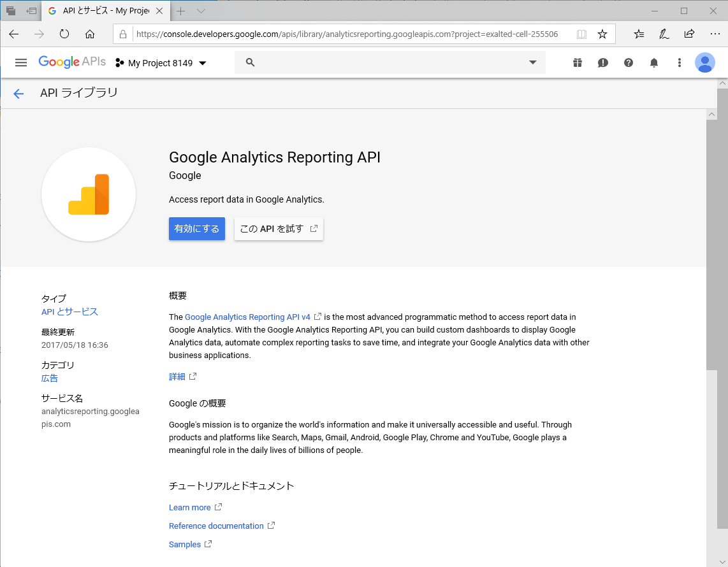This screenshot has width=728, height=567.
Task: Show tab previews chevron
Action: click(x=201, y=11)
